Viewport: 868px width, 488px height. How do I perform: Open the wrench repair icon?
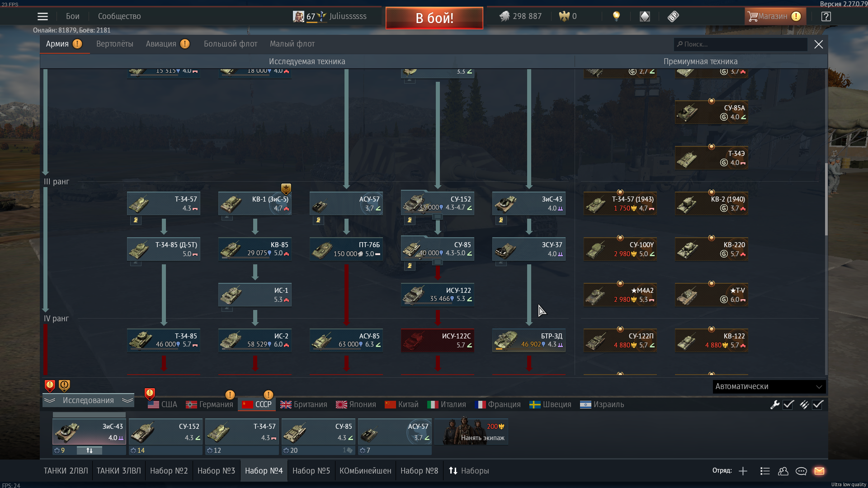point(775,404)
